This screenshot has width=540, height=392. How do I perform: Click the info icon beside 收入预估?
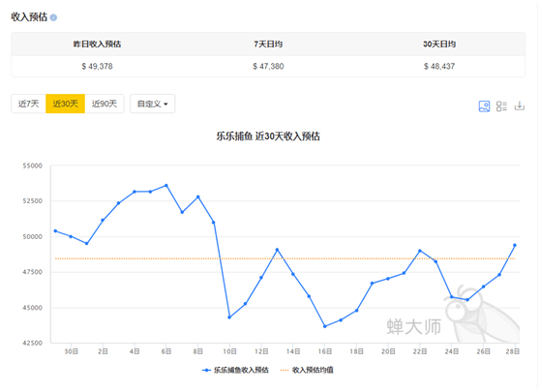[53, 17]
